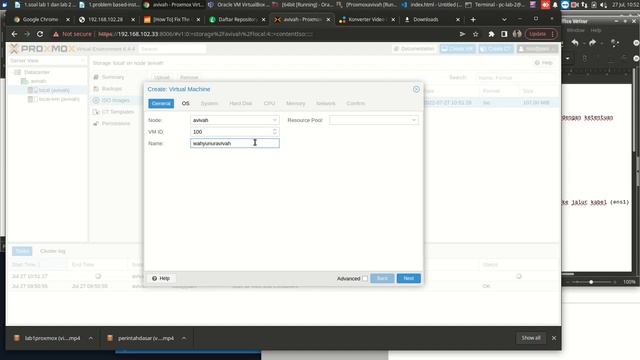Click the volume icon in system tray
The height and width of the screenshot is (360, 640).
click(604, 5)
